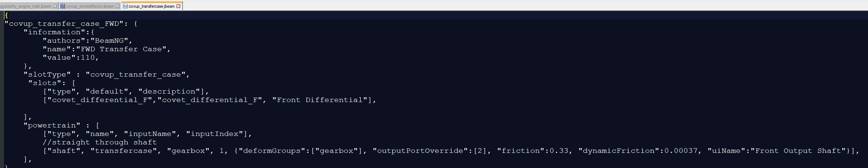Select the covup_transfercase.jbeam tab
Image resolution: width=868 pixels, height=168 pixels.
(x=152, y=6)
